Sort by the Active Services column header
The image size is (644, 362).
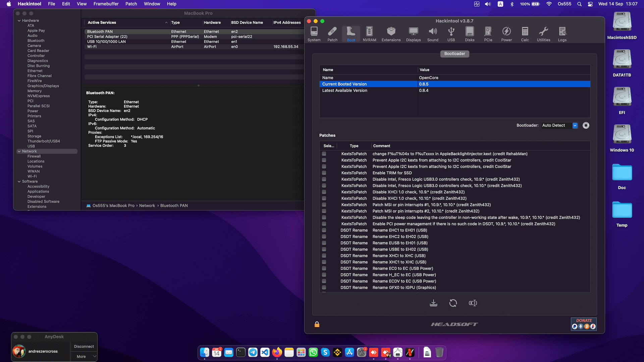127,22
